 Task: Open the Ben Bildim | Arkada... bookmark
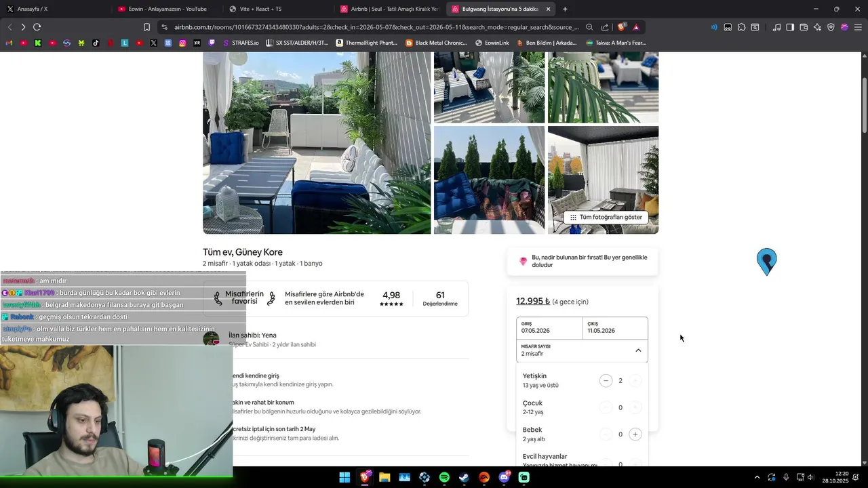(x=547, y=43)
